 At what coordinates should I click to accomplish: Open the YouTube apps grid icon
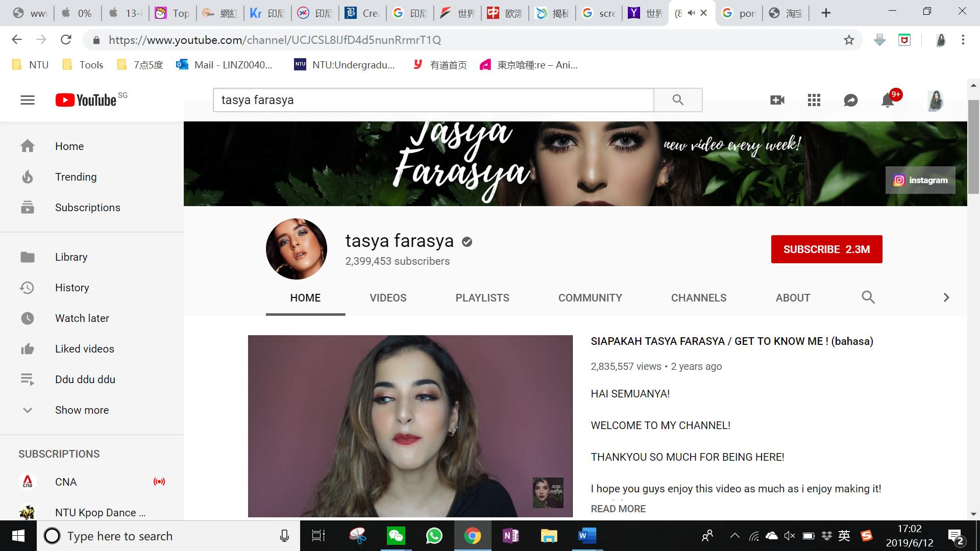point(814,100)
